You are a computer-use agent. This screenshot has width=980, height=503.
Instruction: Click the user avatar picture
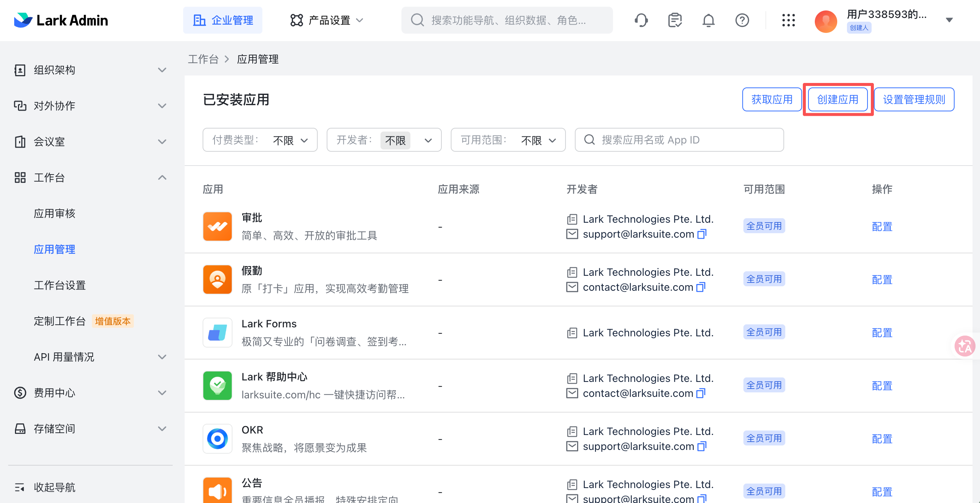825,21
